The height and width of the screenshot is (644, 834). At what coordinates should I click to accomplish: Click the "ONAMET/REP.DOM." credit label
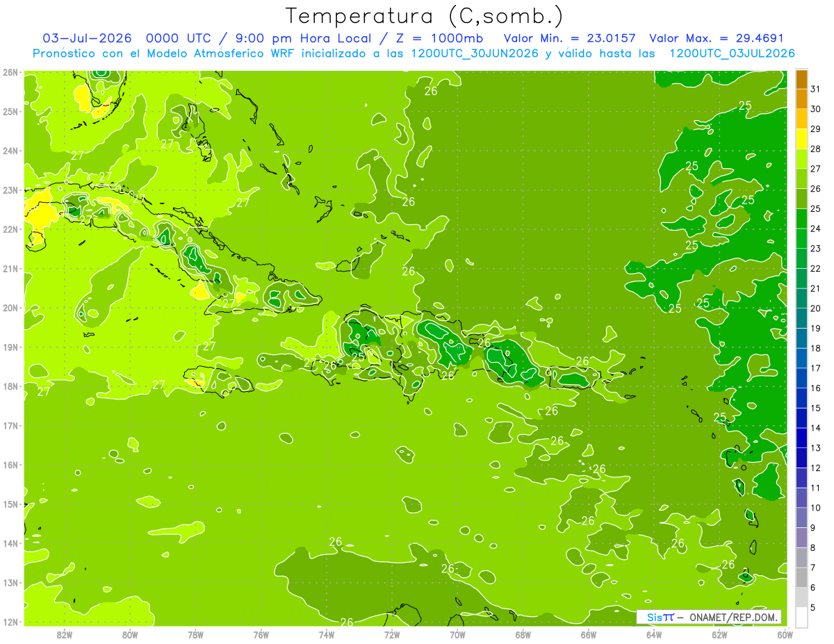click(734, 617)
